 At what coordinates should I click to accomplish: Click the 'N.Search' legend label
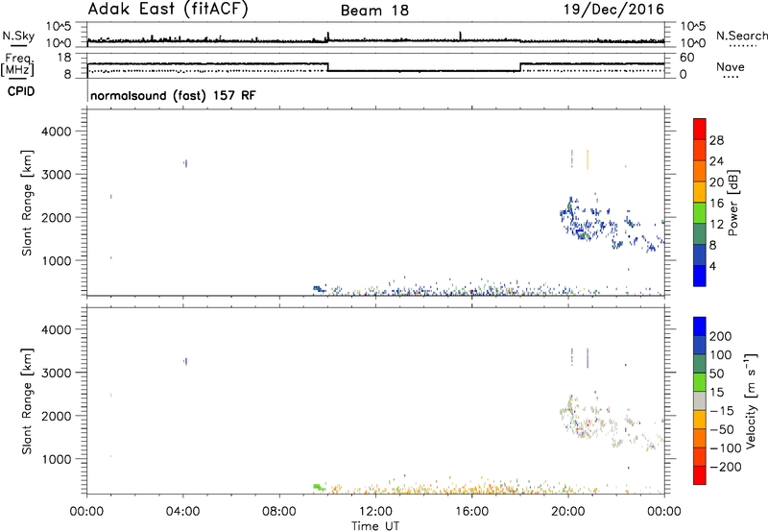pyautogui.click(x=742, y=36)
